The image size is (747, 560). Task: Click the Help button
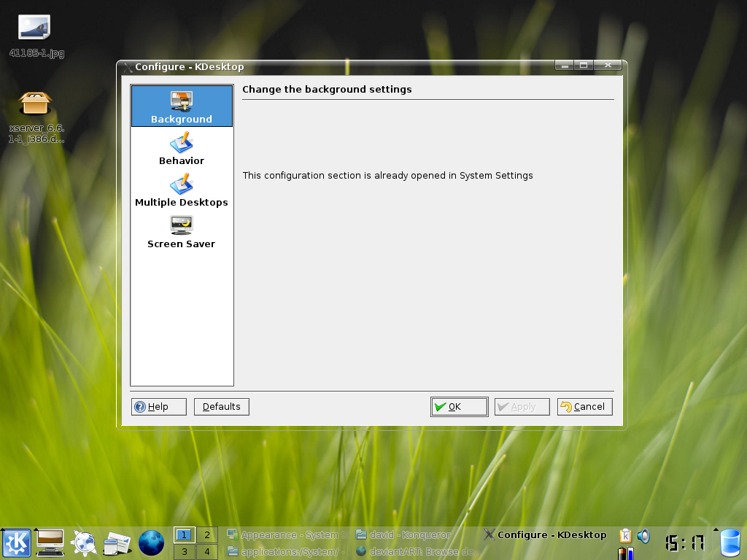tap(158, 407)
